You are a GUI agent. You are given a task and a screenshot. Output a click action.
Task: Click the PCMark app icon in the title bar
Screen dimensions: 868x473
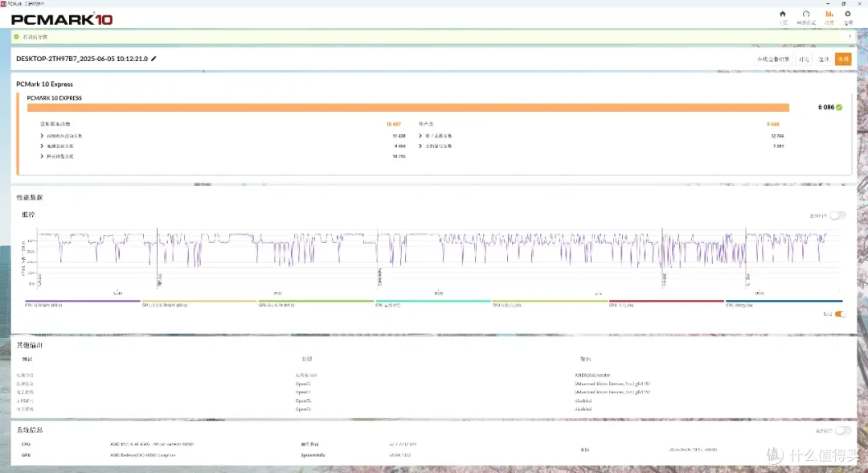point(3,3)
